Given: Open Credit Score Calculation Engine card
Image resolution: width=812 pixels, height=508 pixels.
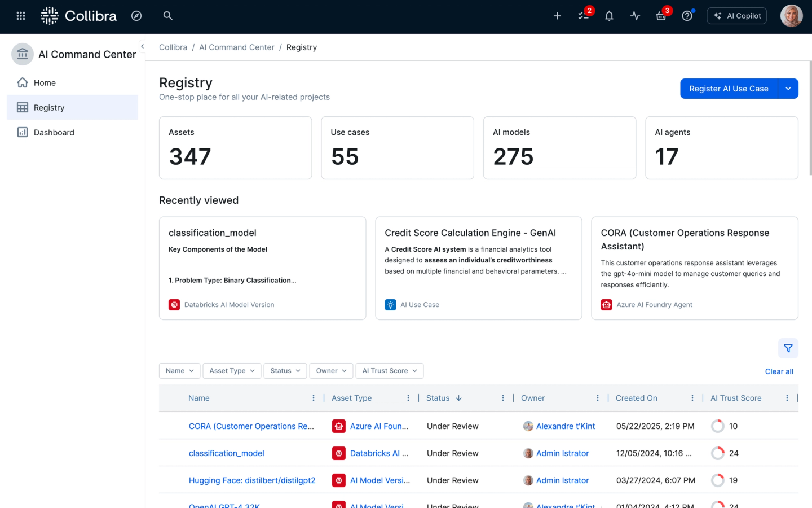Looking at the screenshot, I should (x=479, y=268).
